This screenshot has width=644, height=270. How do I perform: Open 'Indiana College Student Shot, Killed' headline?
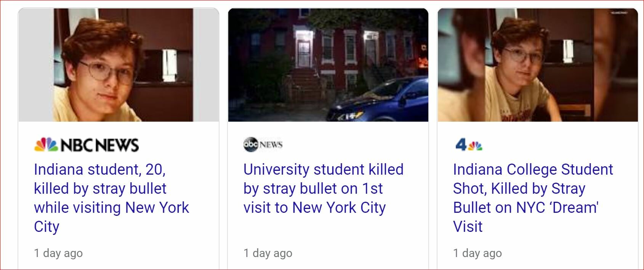pos(533,198)
